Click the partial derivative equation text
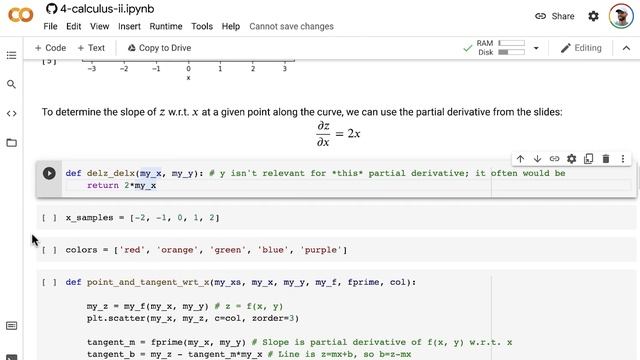640x360 pixels. 338,134
